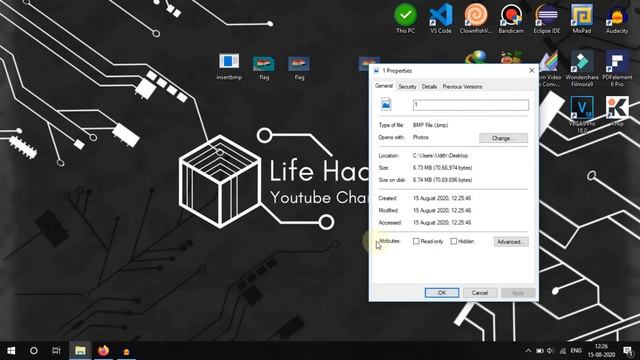Open network connections tray icon
640x360 pixels.
(x=563, y=351)
